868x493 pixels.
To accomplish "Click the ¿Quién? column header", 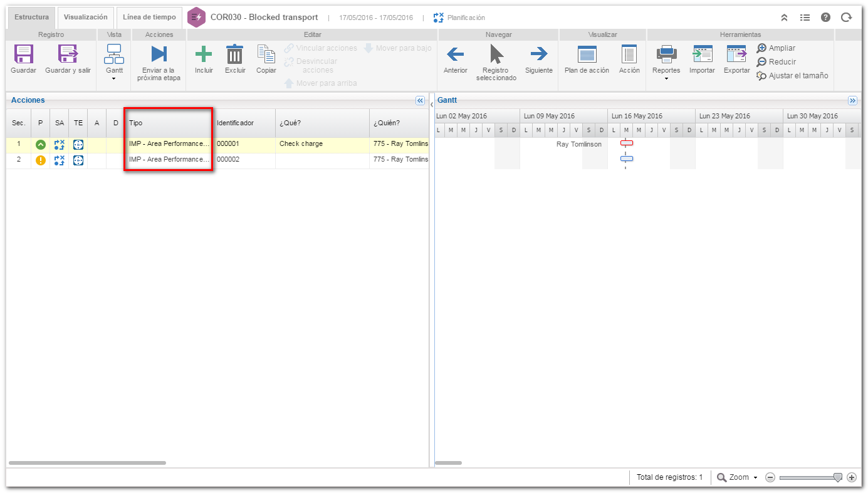I will [399, 123].
